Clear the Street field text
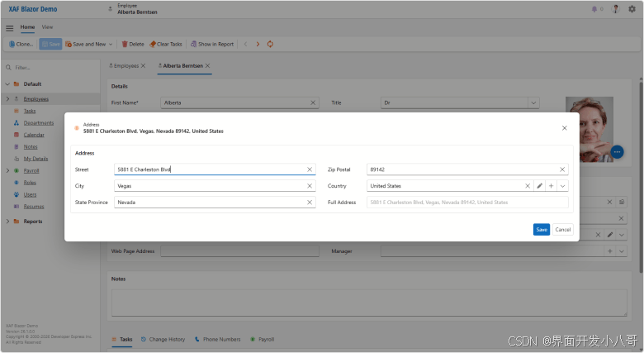Screen dimensions: 644x353 (x=310, y=169)
